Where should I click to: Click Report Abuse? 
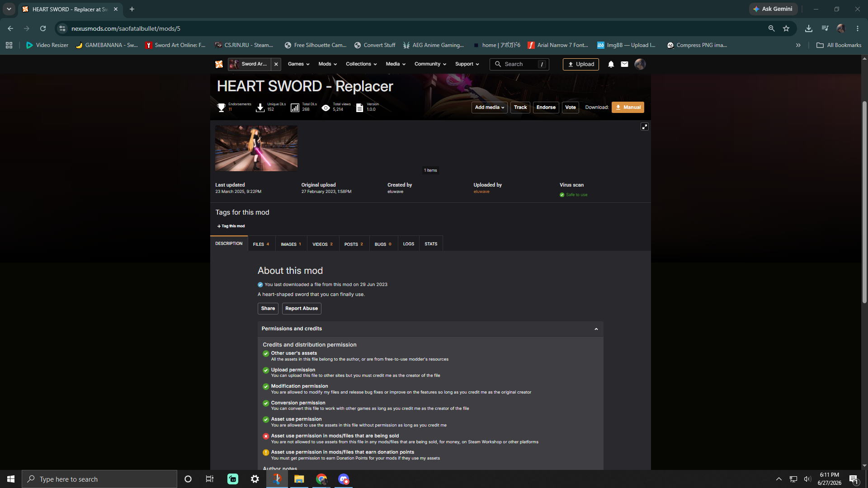pyautogui.click(x=302, y=309)
